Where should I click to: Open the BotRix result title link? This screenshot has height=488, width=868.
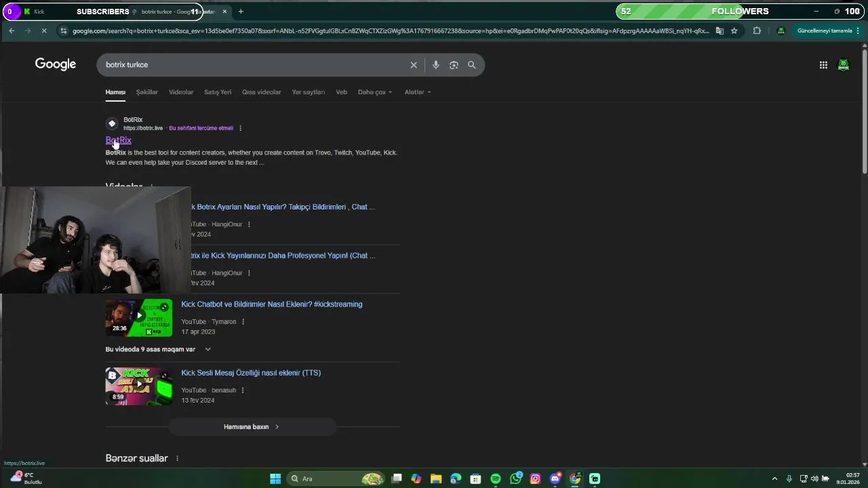pos(119,140)
